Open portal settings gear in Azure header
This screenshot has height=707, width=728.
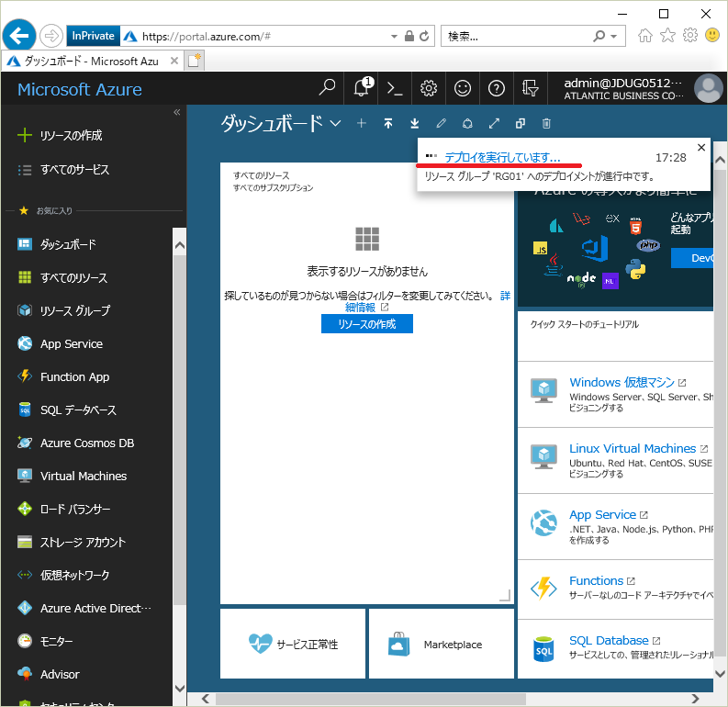(429, 88)
